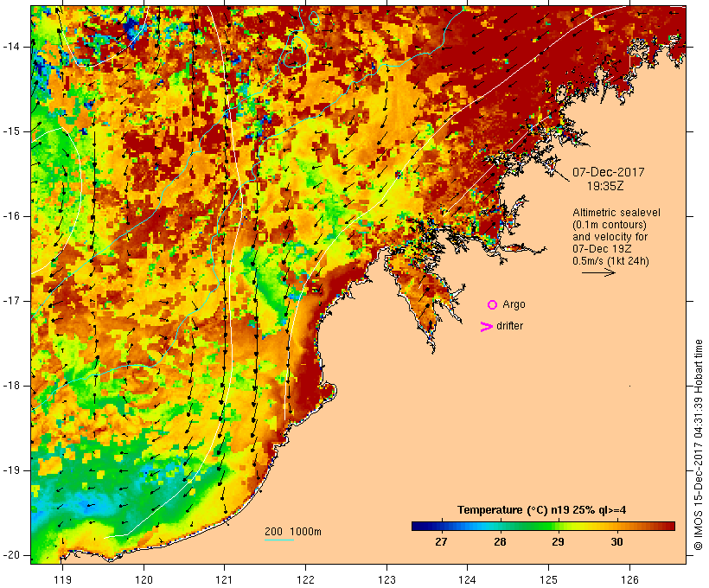Click the 'Altimetric sealevel' text
The height and width of the screenshot is (588, 709).
(616, 213)
